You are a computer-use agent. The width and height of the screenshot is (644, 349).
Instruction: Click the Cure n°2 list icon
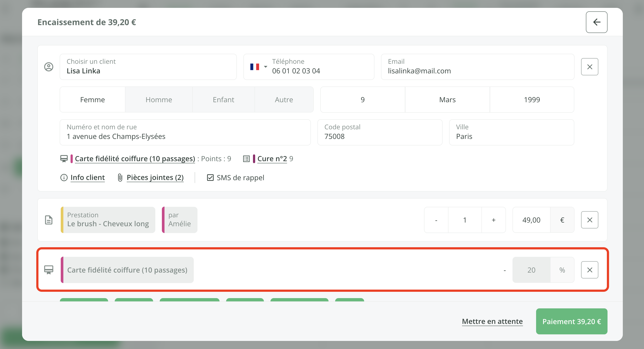246,159
